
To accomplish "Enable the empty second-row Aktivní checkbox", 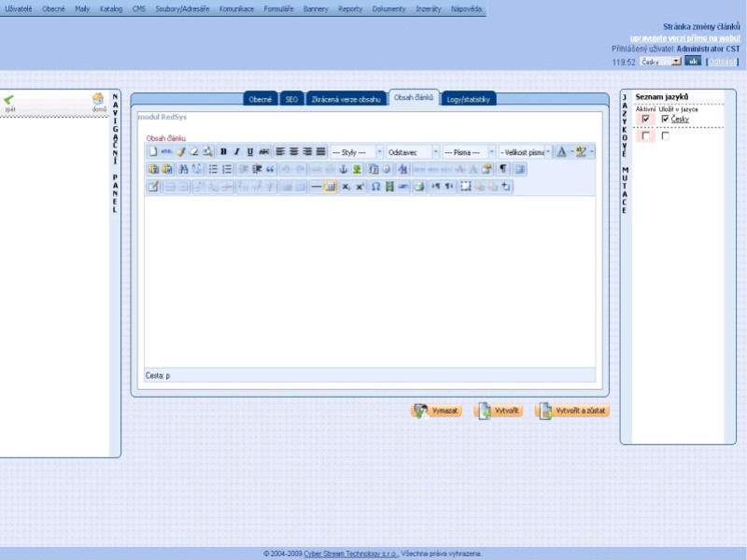I will coord(645,135).
